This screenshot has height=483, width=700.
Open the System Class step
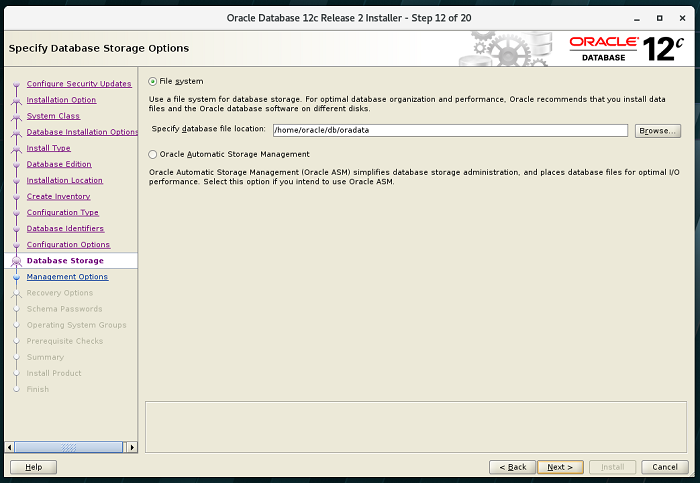pos(53,116)
